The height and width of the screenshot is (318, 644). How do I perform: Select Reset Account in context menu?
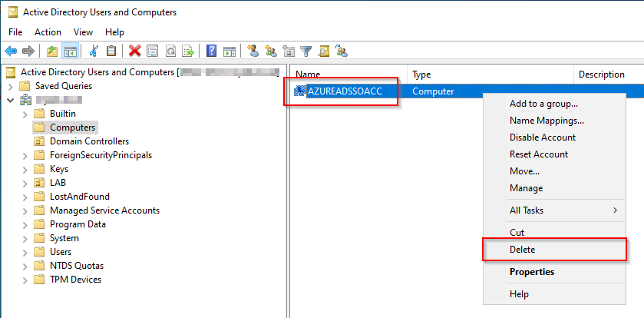tap(554, 154)
